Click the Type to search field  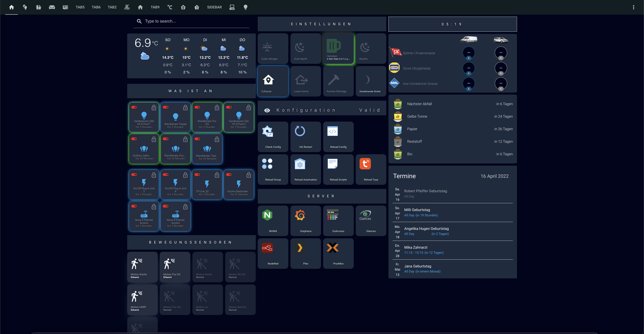click(x=191, y=21)
